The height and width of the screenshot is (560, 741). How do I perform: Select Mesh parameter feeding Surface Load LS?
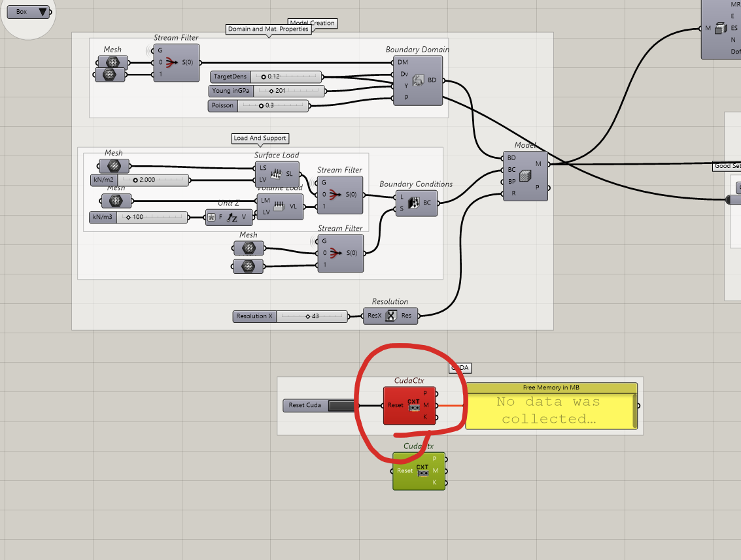pyautogui.click(x=114, y=166)
